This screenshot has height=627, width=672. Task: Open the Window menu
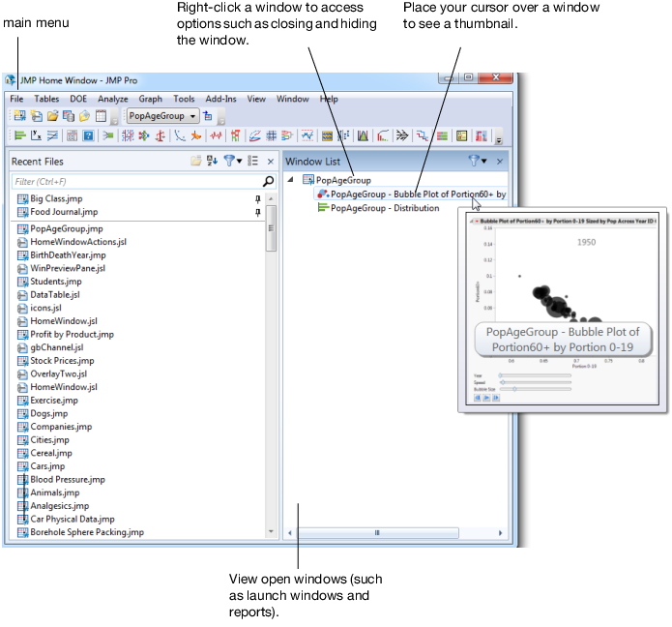pos(293,99)
